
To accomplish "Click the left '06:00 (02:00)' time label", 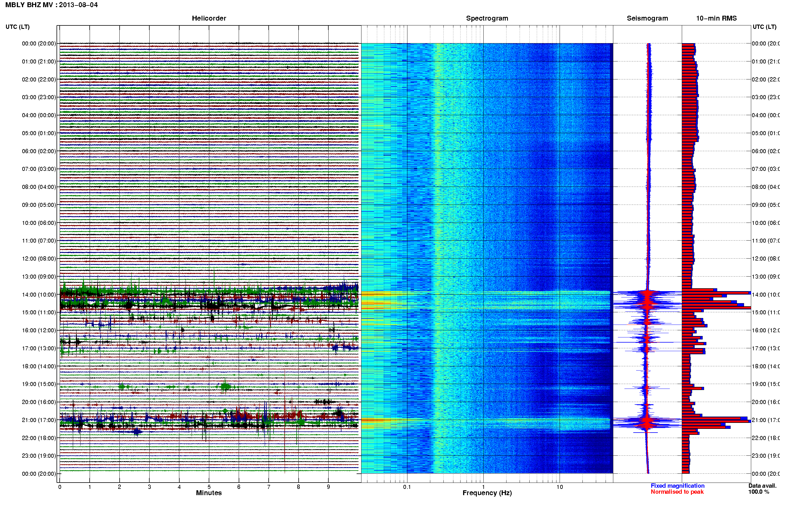I will [39, 151].
